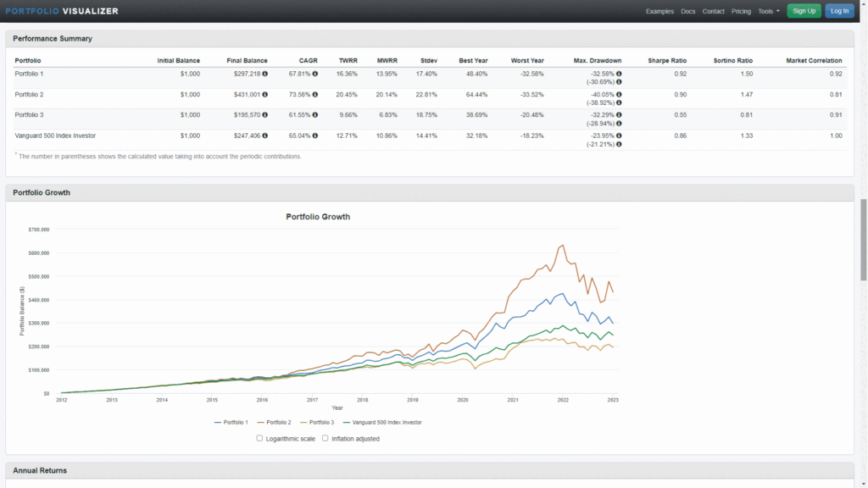Screen dimensions: 868x488
Task: Click info icon beside Portfolio 2 final balance
Action: point(264,94)
